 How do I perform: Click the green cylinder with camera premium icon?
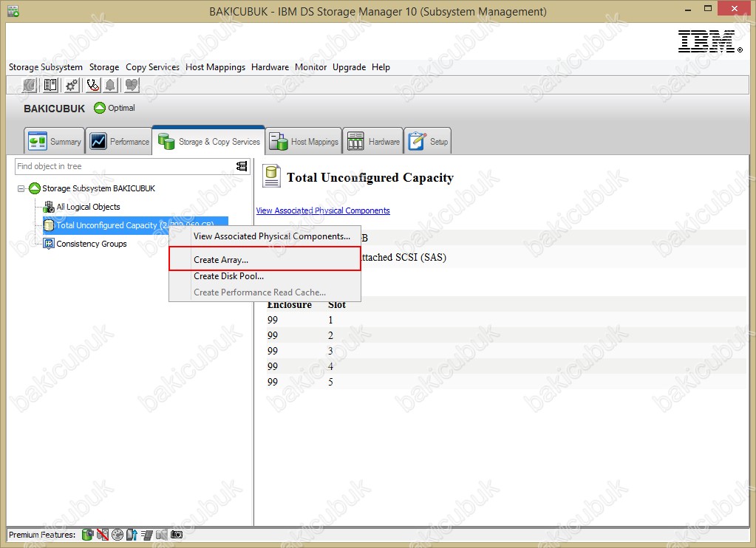(87, 535)
